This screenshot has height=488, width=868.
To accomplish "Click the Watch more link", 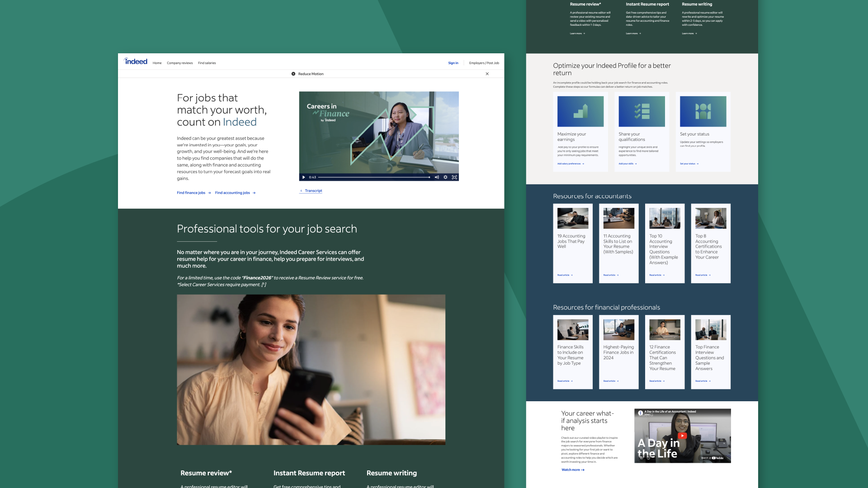I will coord(573,470).
